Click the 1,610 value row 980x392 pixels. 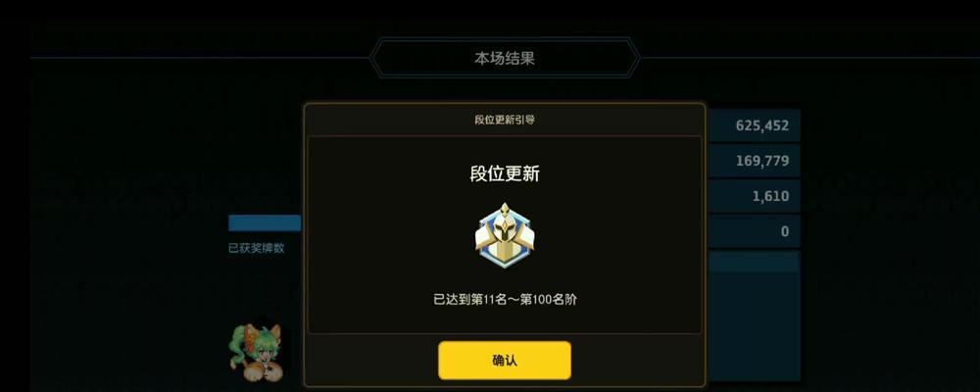(x=754, y=196)
